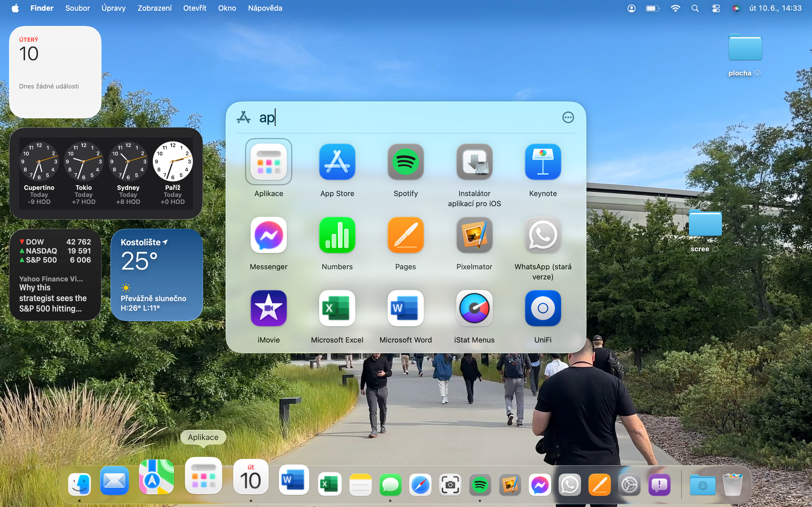The height and width of the screenshot is (507, 812).
Task: Open Siri from the menu bar
Action: click(x=736, y=8)
